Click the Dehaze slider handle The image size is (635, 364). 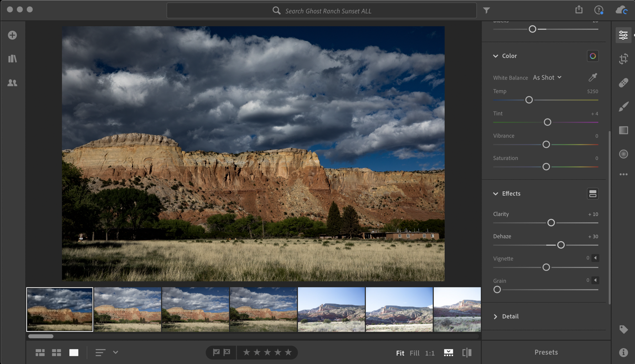point(561,245)
